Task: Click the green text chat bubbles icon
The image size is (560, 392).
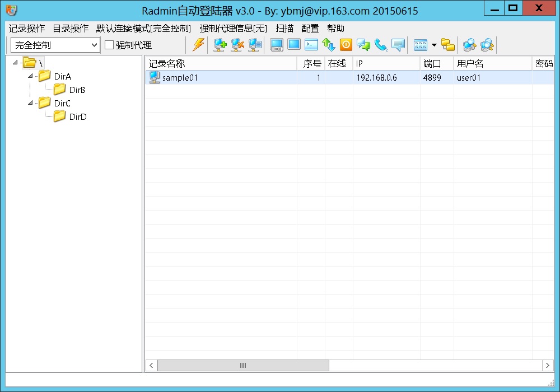Action: tap(363, 45)
